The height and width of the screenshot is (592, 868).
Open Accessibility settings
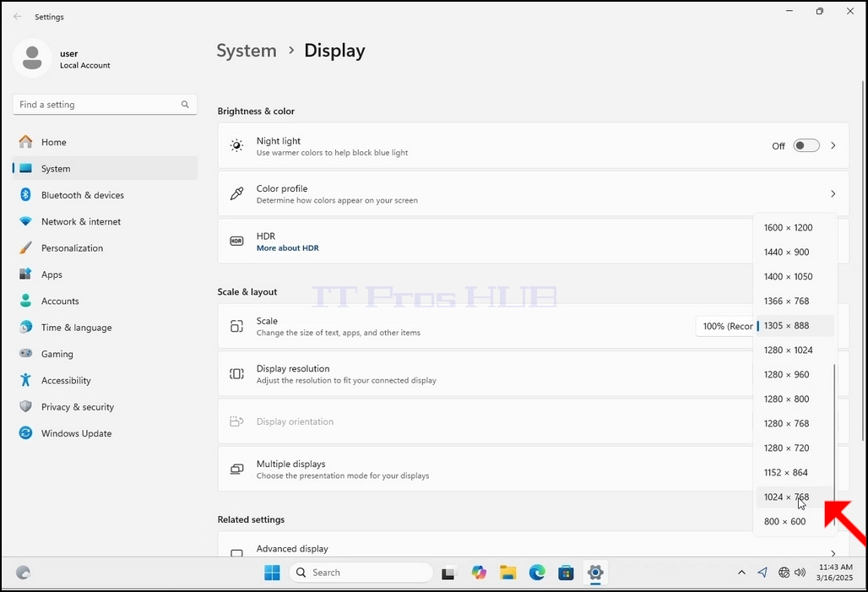coord(105,381)
